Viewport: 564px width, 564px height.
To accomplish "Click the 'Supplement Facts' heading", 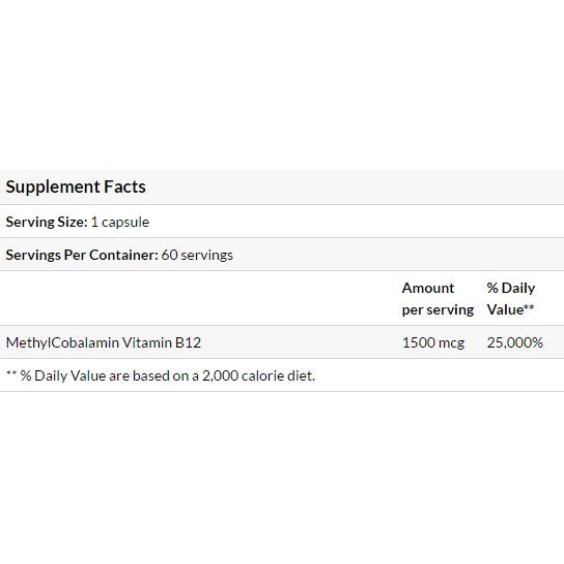I will coord(76,187).
